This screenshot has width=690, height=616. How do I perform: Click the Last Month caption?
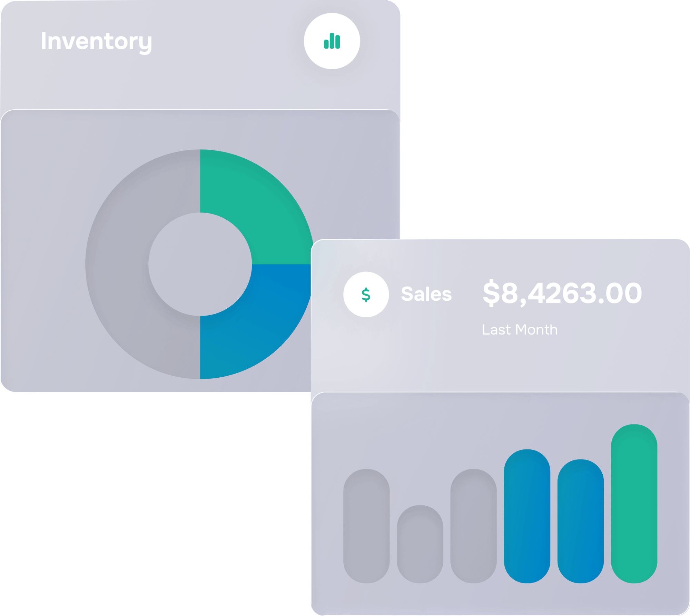[x=520, y=330]
